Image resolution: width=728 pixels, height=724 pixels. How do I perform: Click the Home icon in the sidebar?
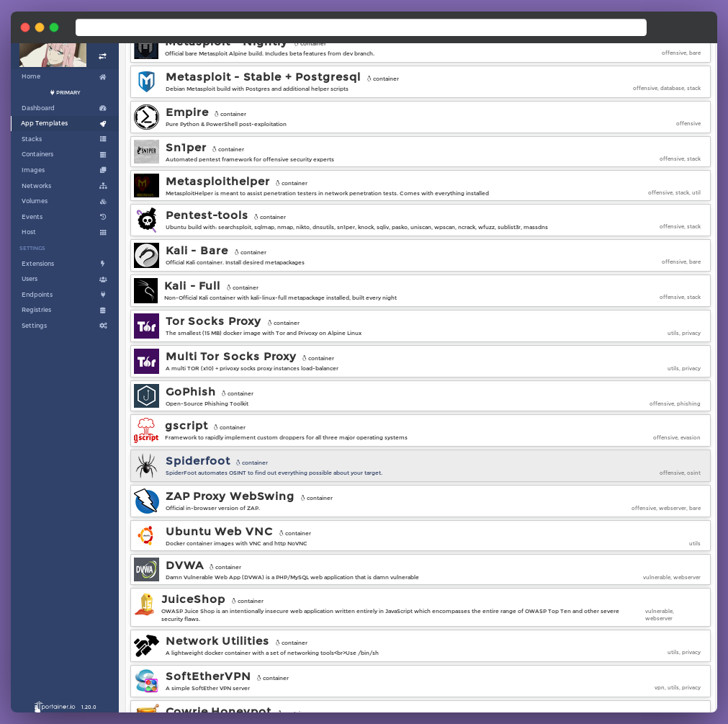tap(103, 76)
